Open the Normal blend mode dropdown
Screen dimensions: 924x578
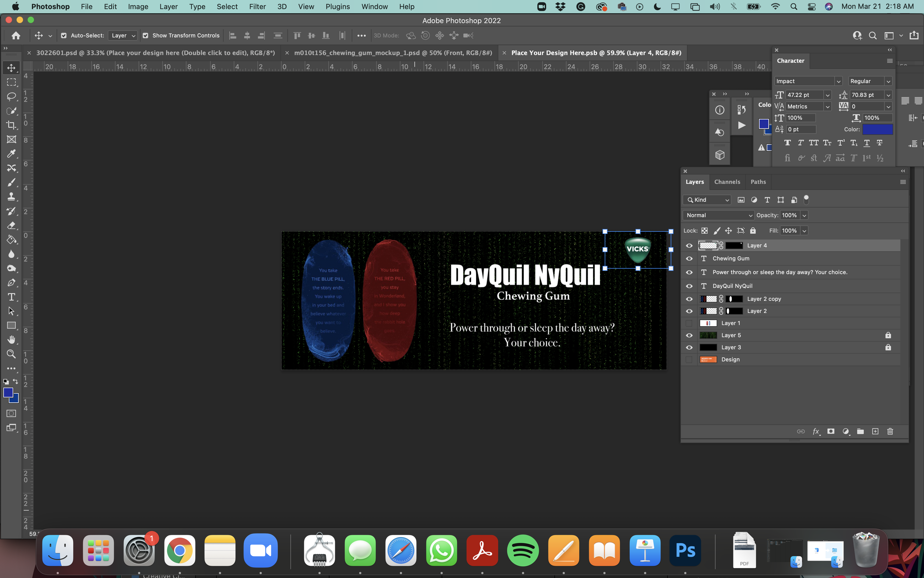(x=718, y=215)
